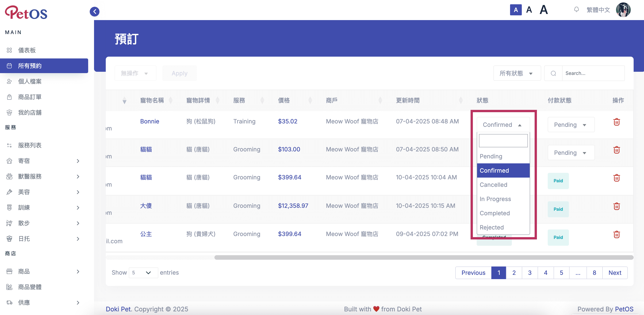Click the horizontal table scrollbar
Viewport: 644px width, 315px height.
(x=423, y=257)
